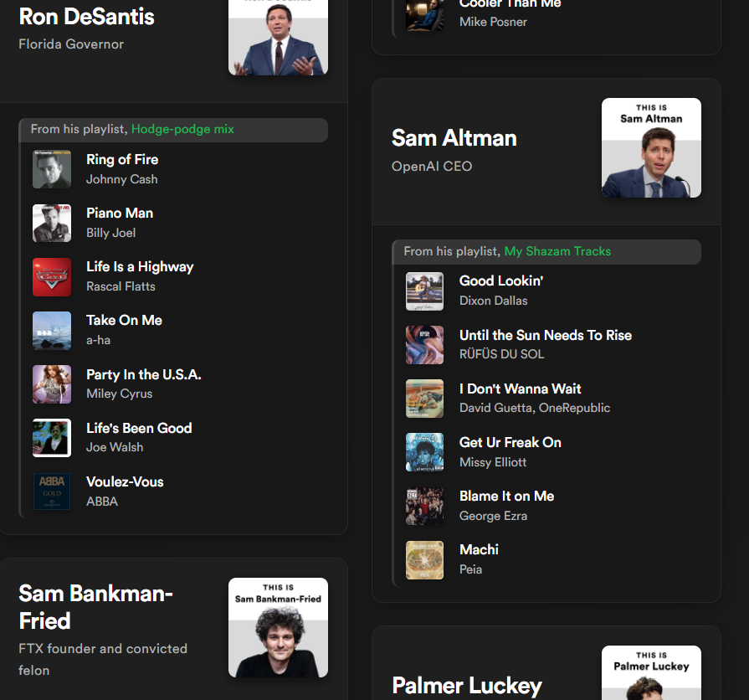Image resolution: width=749 pixels, height=700 pixels.
Task: Open the Ring of Fire album cover
Action: tap(52, 169)
